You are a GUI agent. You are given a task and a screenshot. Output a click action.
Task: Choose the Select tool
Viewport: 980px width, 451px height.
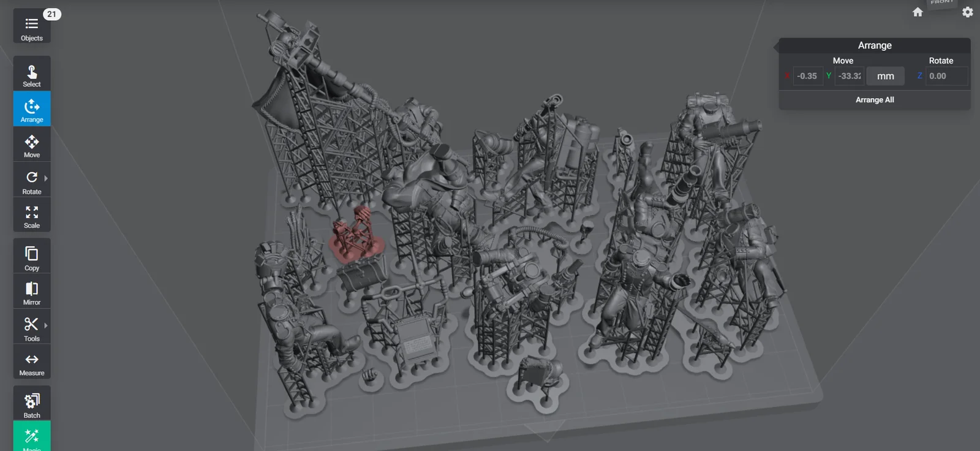click(32, 74)
